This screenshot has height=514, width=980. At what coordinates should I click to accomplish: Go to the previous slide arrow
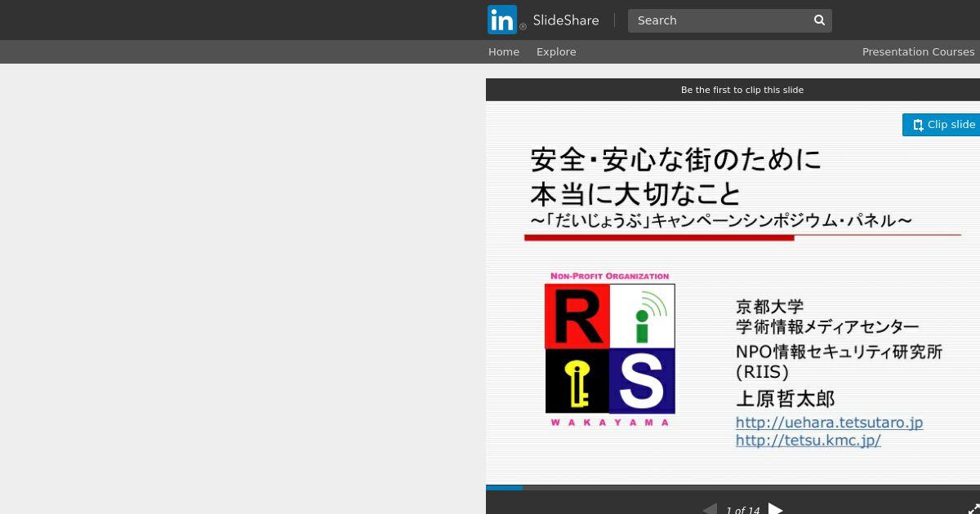point(710,510)
